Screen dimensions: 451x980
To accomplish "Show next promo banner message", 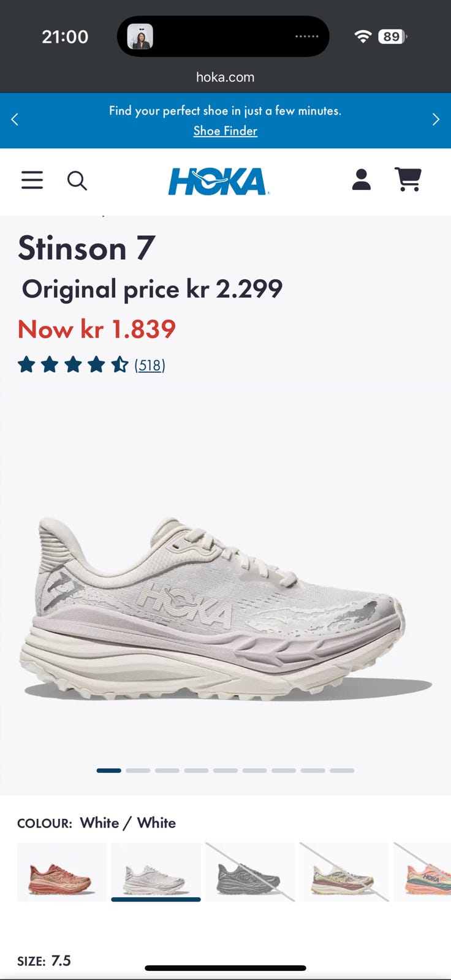I will pyautogui.click(x=436, y=119).
